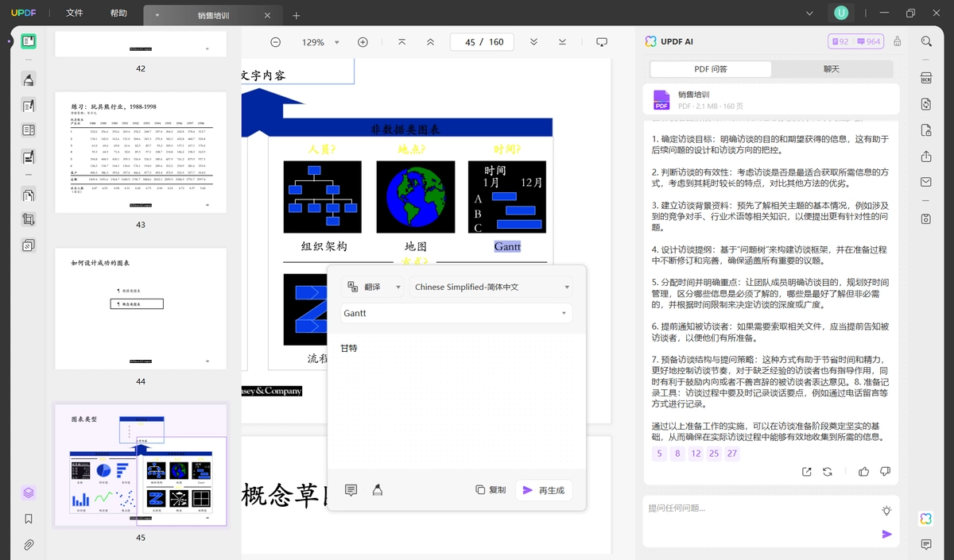Open search magnifier in right sidebar
This screenshot has width=954, height=560.
click(926, 42)
